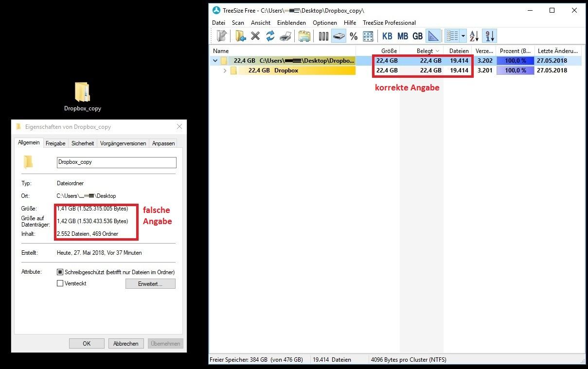Click the 3.201 cell in Dropbox row

point(485,70)
